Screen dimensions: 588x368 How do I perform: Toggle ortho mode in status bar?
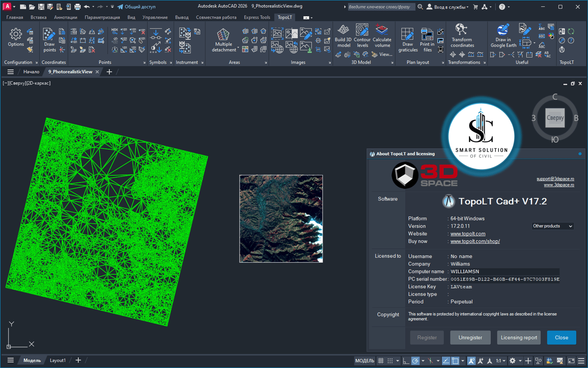pos(406,361)
